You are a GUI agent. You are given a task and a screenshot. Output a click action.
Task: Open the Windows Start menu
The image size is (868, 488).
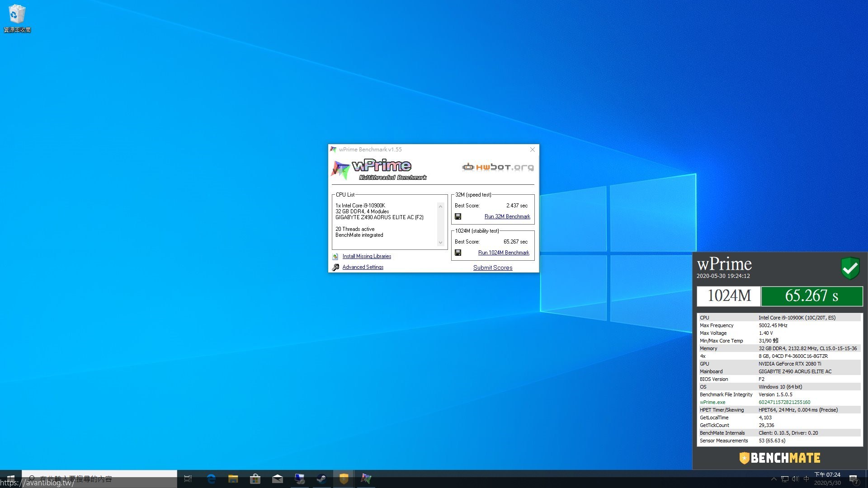tap(11, 479)
